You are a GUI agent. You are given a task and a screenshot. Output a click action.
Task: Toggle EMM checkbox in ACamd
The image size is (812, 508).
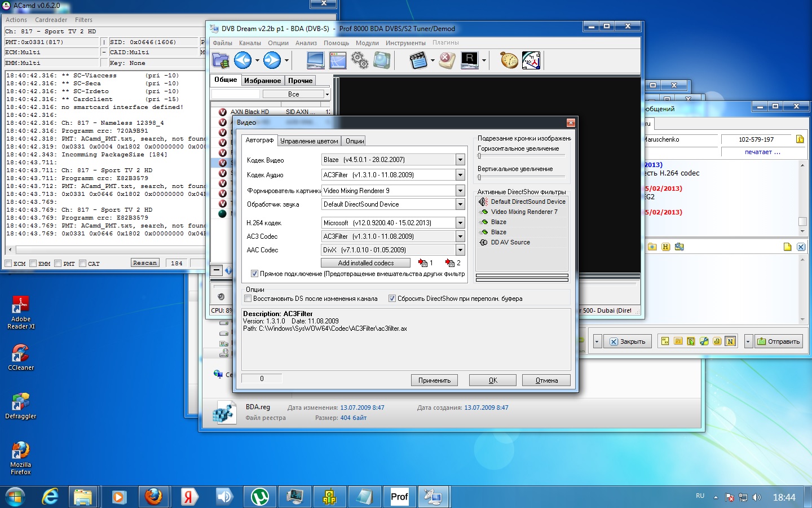point(33,264)
